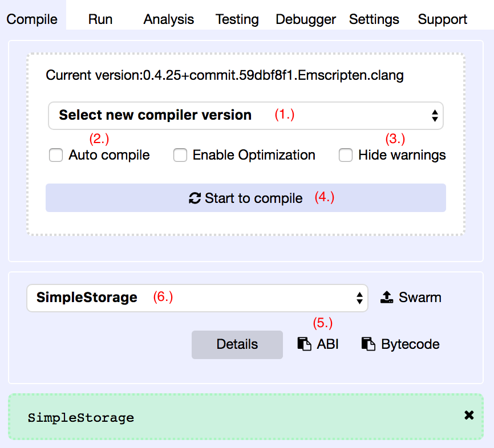Screen dimensions: 494x448
Task: Open the Support tab
Action: point(443,19)
